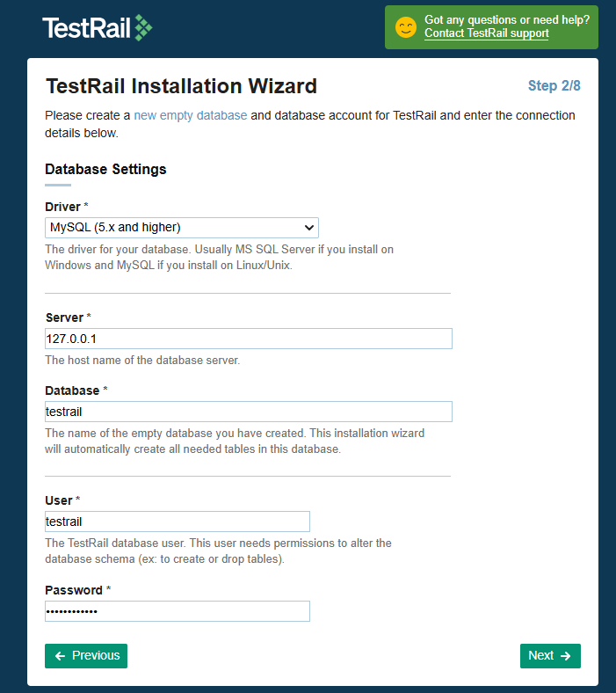The image size is (616, 693).
Task: Click the 'Server' field label
Action: (x=64, y=317)
